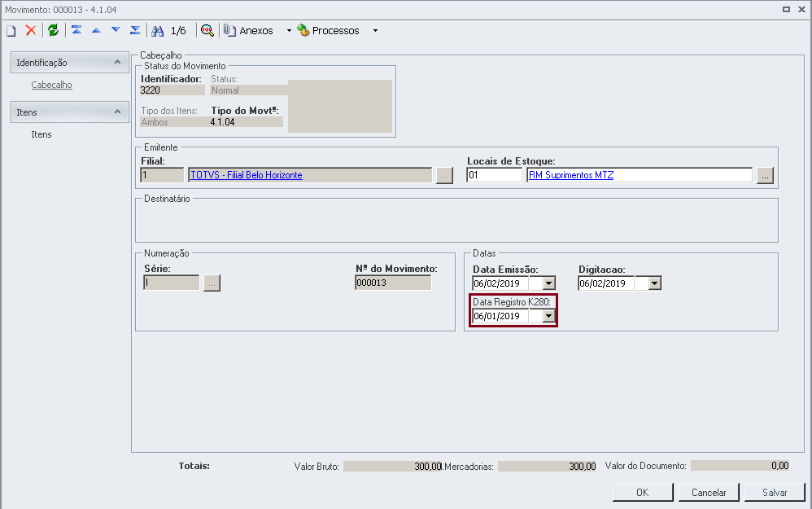
Task: Click the Mercadorias total field
Action: coord(548,467)
